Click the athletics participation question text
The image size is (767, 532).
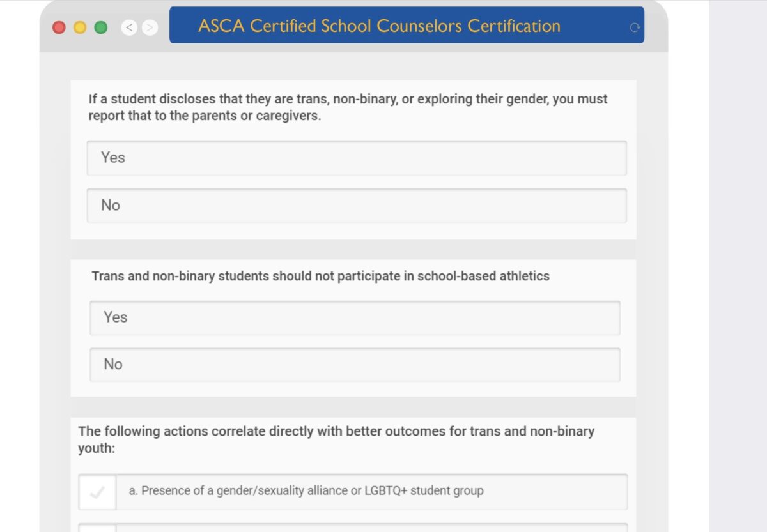[x=320, y=277]
